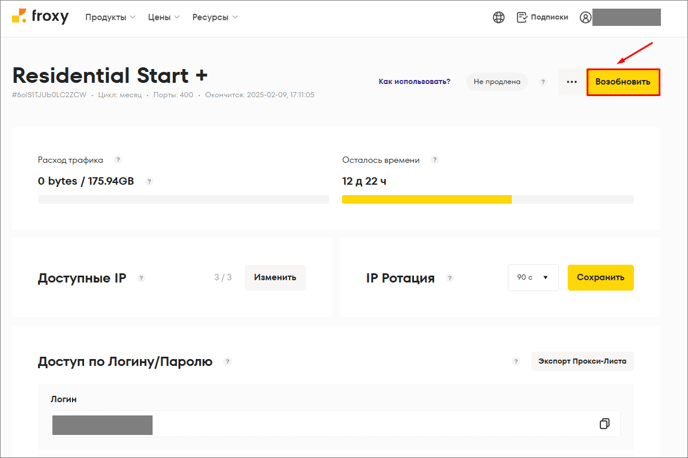Click the Логин input field

tap(336, 424)
